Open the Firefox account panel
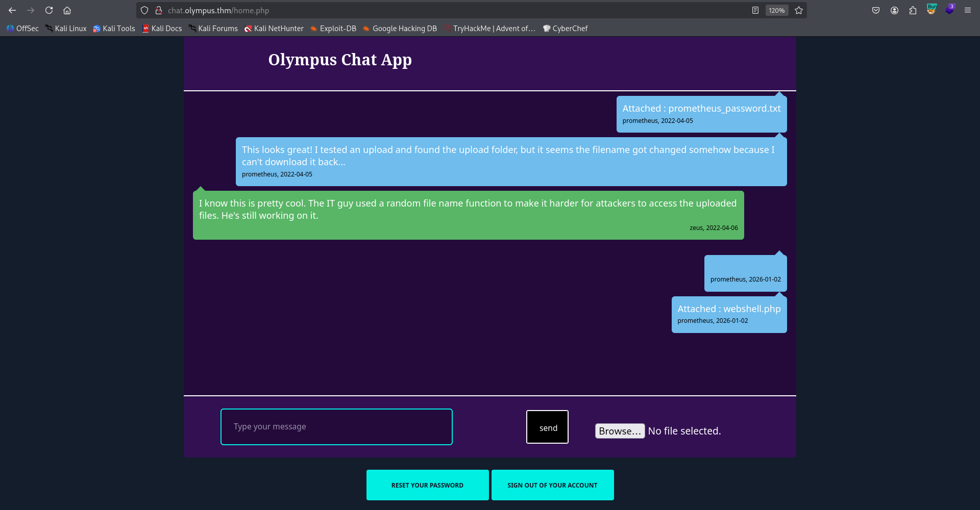The height and width of the screenshot is (510, 980). coord(894,10)
